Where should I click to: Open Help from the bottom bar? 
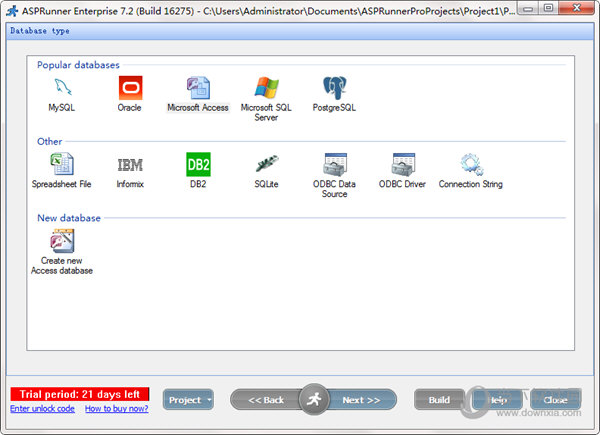pos(497,400)
